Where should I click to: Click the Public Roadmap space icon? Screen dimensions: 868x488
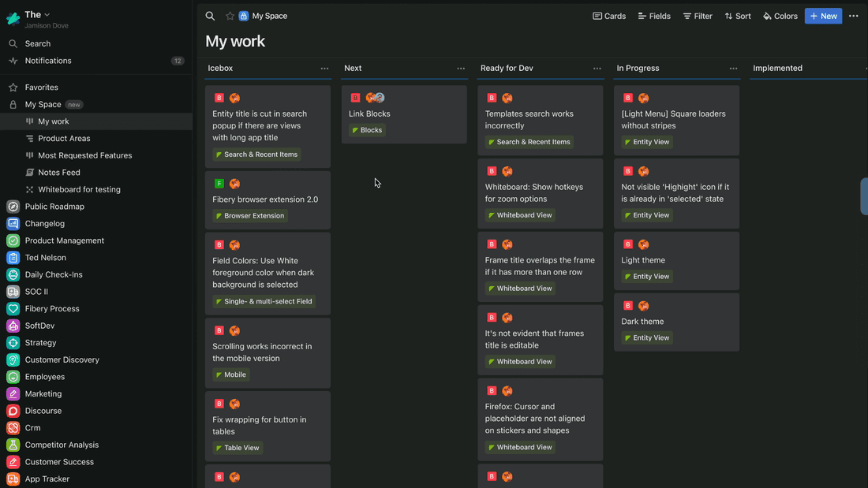pyautogui.click(x=13, y=207)
